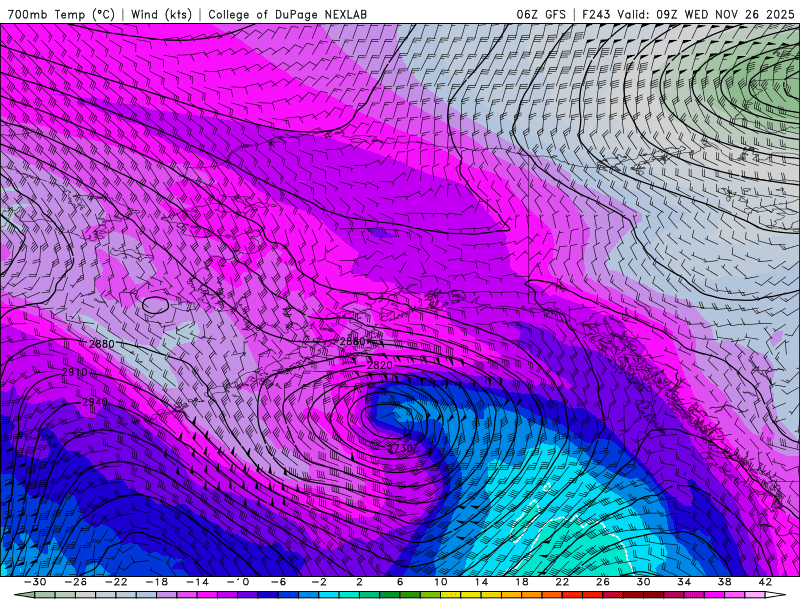Select the 2820 height contour label

380,365
